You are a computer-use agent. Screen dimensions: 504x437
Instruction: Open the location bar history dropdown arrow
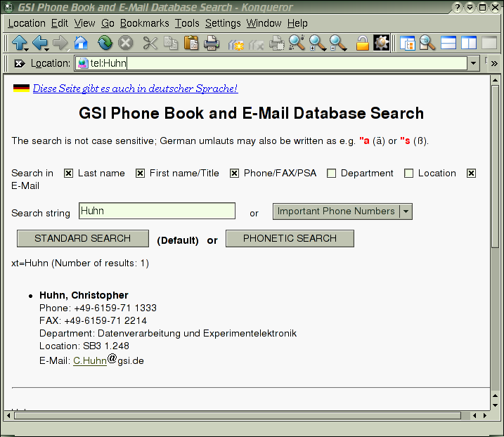(473, 63)
